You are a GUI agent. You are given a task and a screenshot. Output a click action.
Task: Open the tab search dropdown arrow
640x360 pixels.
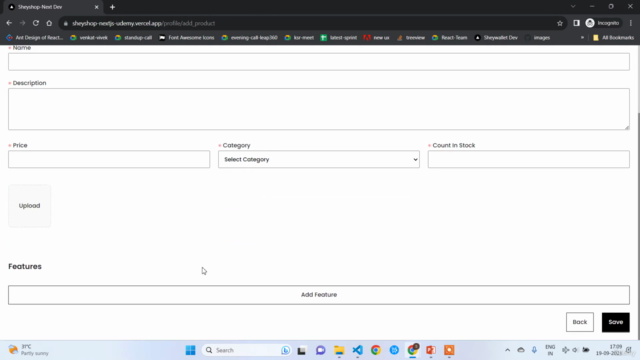(573, 7)
